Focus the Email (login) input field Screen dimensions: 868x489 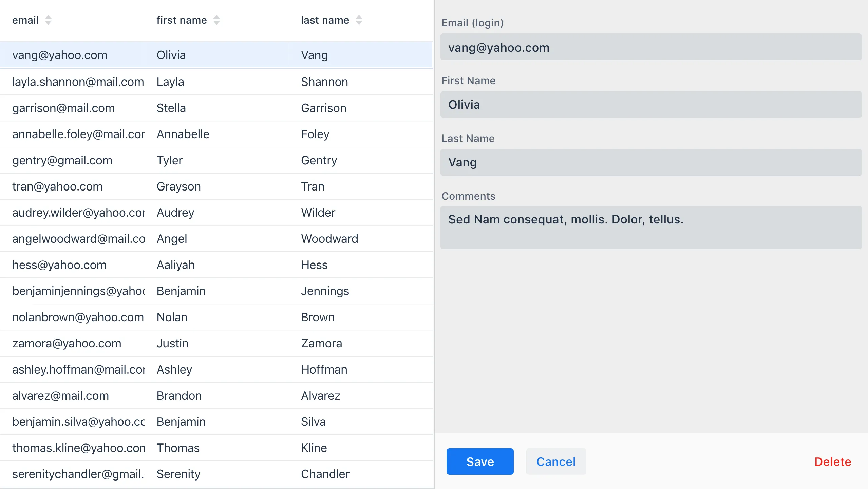[x=650, y=47]
